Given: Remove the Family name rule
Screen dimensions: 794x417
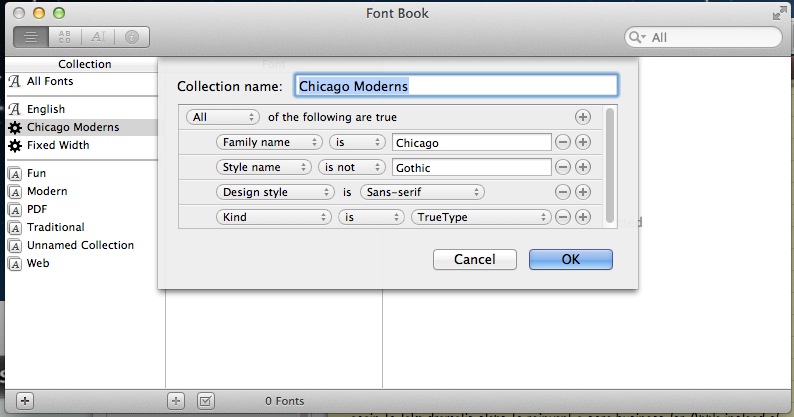Looking at the screenshot, I should [x=563, y=142].
